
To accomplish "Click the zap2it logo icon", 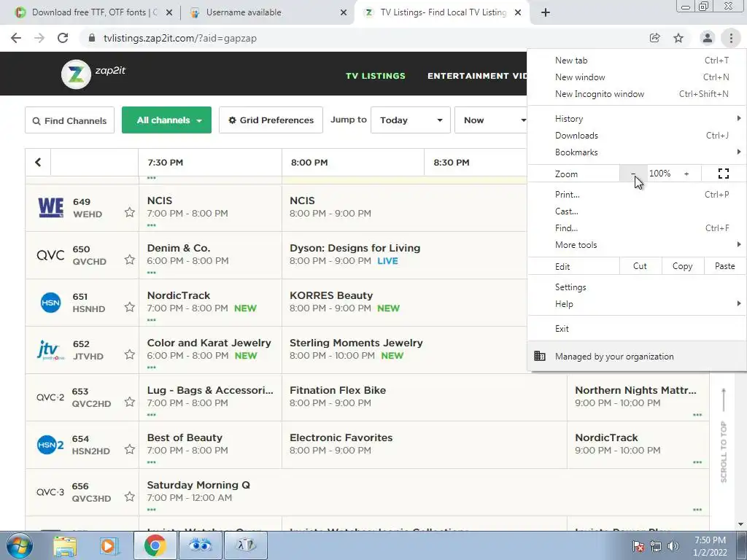I will point(76,74).
